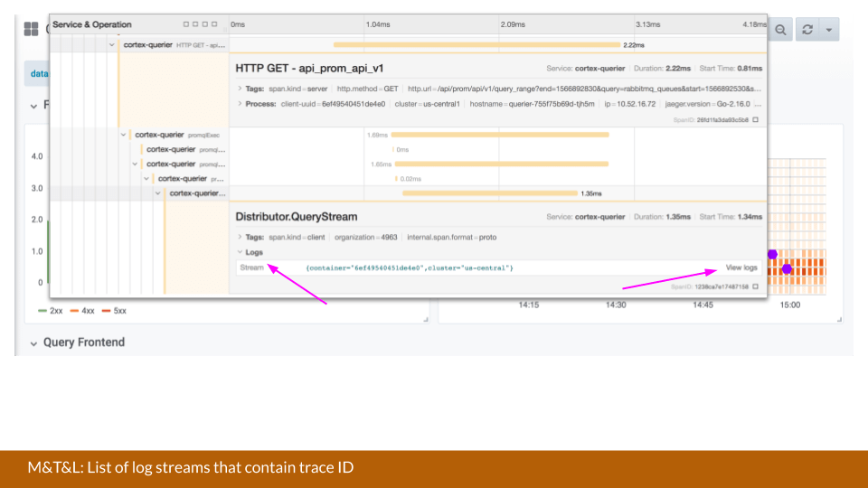The image size is (868, 488).
Task: Click the 1.69ms span bar in timeline
Action: 500,135
